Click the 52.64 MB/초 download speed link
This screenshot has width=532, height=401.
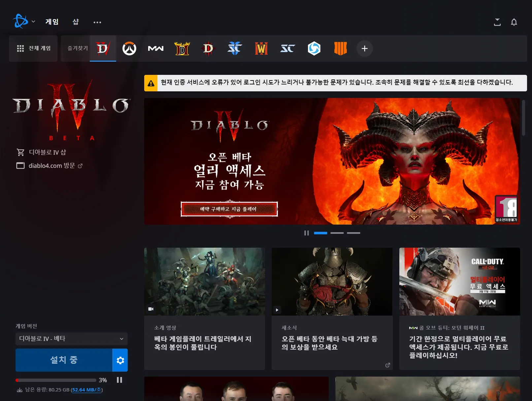point(87,390)
